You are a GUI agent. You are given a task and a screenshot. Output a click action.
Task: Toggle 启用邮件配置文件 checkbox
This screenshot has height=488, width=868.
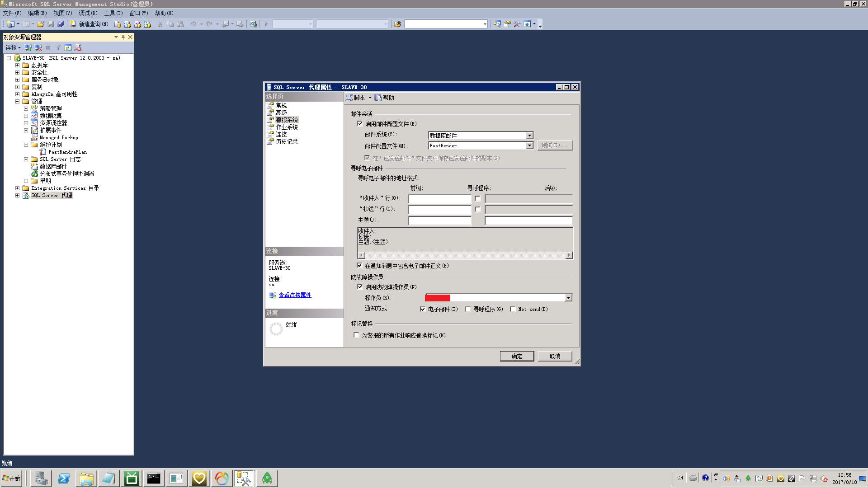[360, 123]
